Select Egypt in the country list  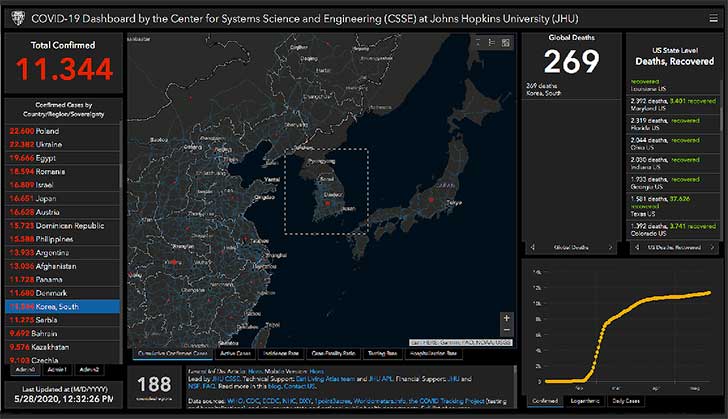63,158
